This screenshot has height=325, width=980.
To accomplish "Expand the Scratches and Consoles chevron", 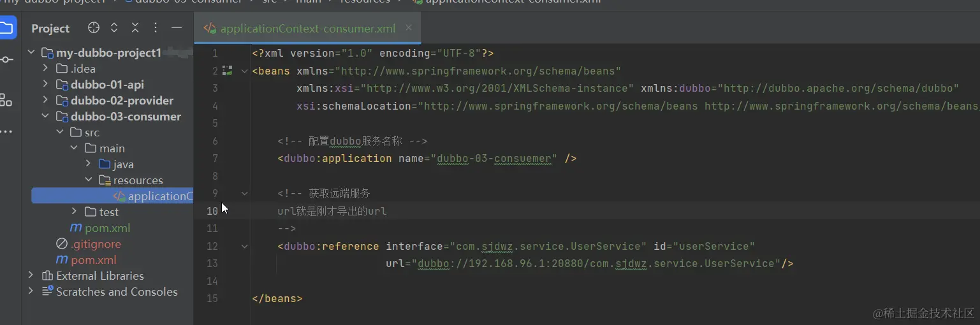I will tap(31, 291).
